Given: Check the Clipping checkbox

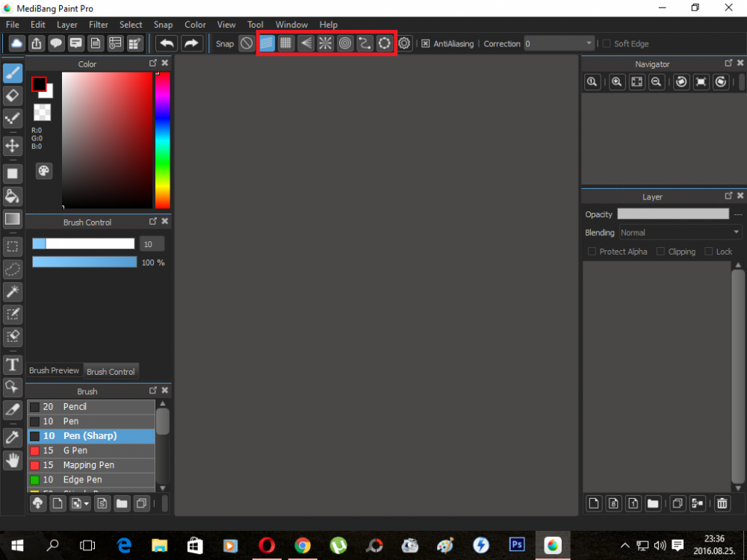Looking at the screenshot, I should pyautogui.click(x=660, y=252).
